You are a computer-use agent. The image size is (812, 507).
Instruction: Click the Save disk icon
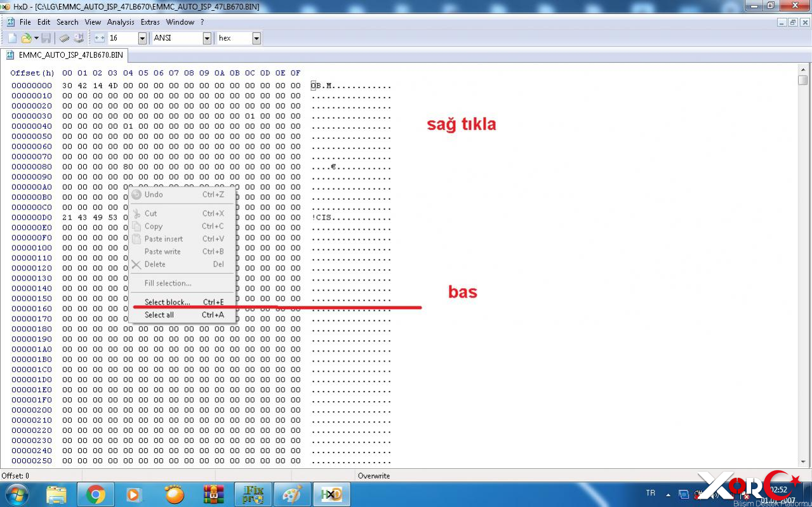point(46,38)
